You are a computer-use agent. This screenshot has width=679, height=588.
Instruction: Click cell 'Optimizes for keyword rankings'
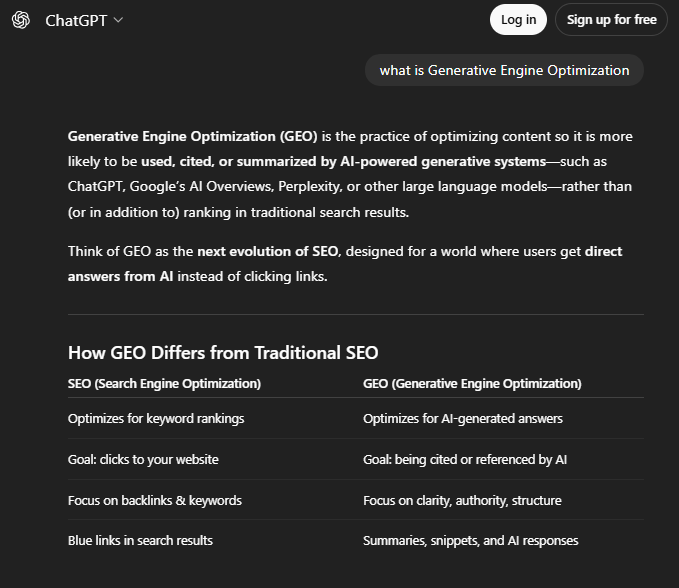click(156, 419)
